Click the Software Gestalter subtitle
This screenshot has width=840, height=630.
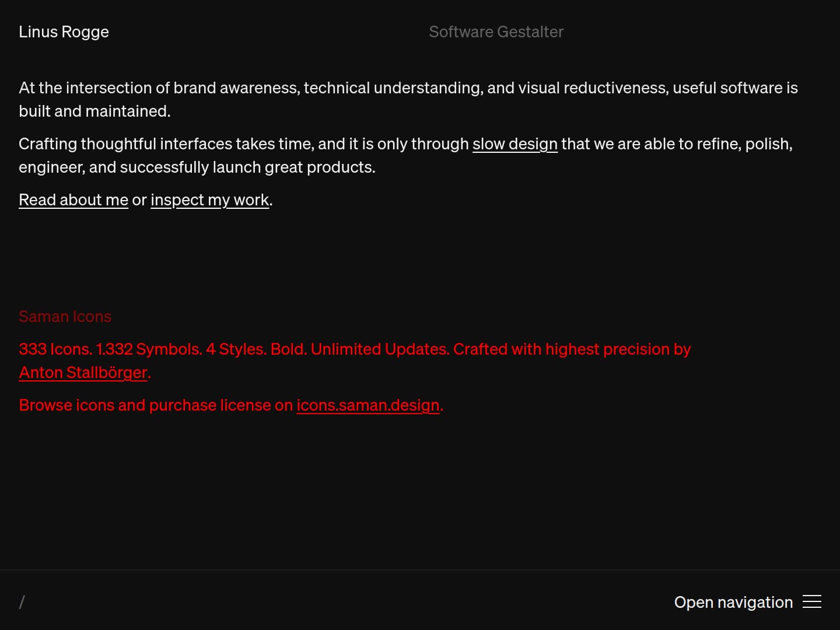coord(496,32)
